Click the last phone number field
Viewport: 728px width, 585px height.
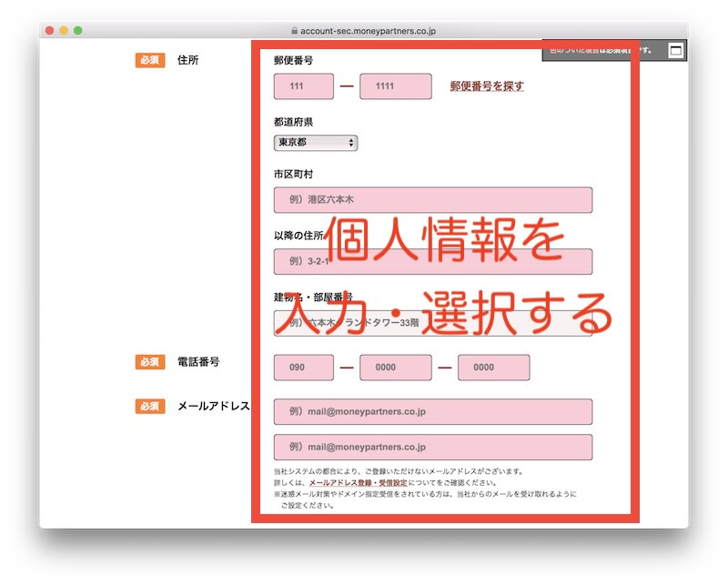(493, 368)
